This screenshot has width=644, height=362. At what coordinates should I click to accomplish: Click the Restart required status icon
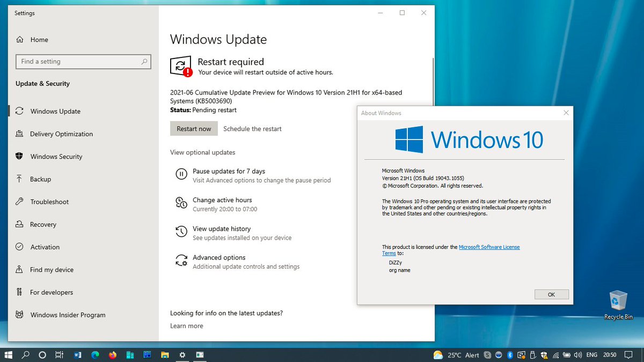(x=180, y=67)
